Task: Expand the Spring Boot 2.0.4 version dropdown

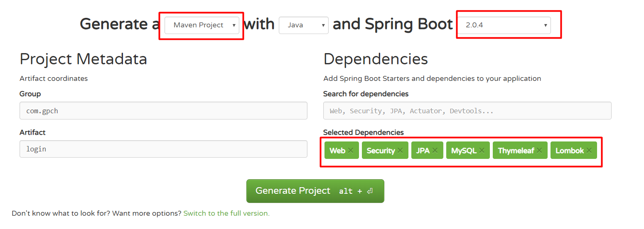Action: point(504,25)
